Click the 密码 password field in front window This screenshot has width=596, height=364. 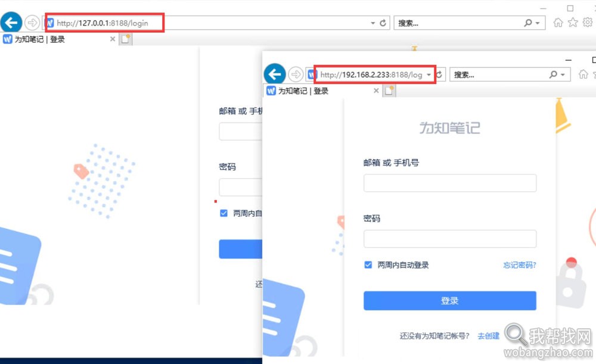(x=449, y=239)
